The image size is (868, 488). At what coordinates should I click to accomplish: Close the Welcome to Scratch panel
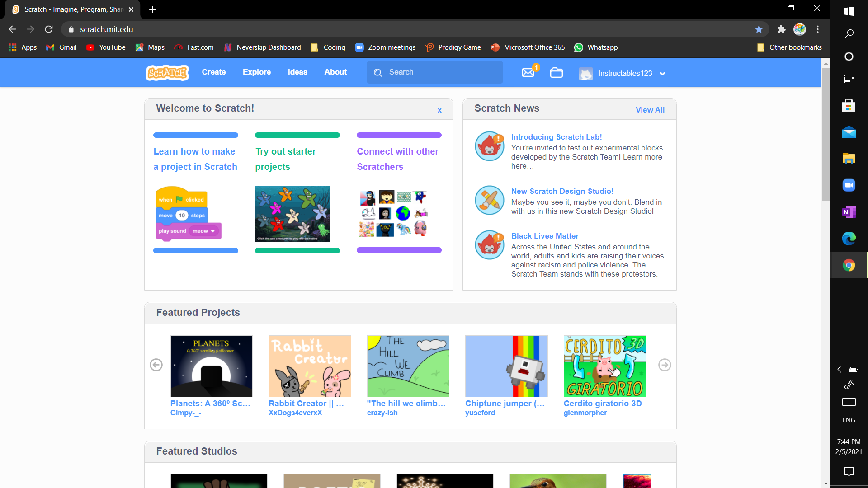point(439,110)
